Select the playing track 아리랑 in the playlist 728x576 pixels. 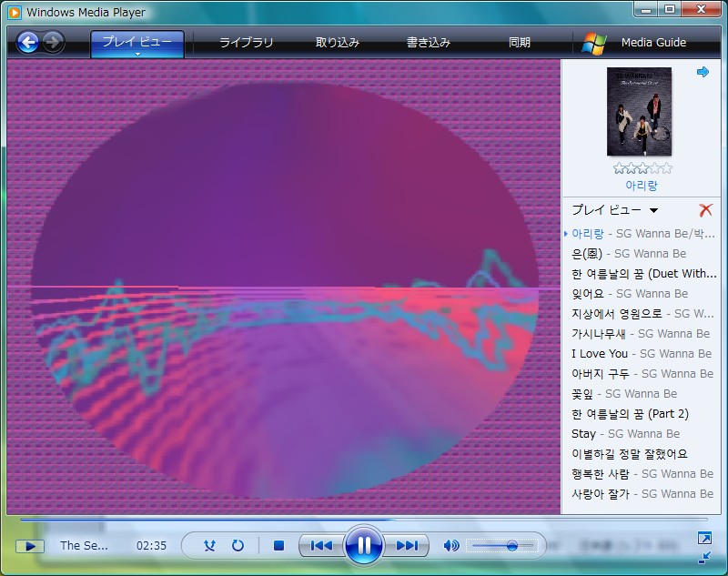click(x=642, y=234)
